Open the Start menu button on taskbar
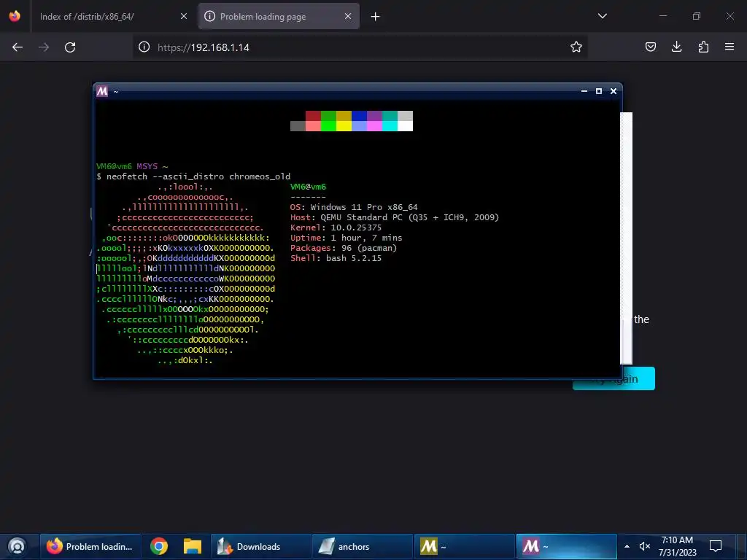747x560 pixels. 17,546
